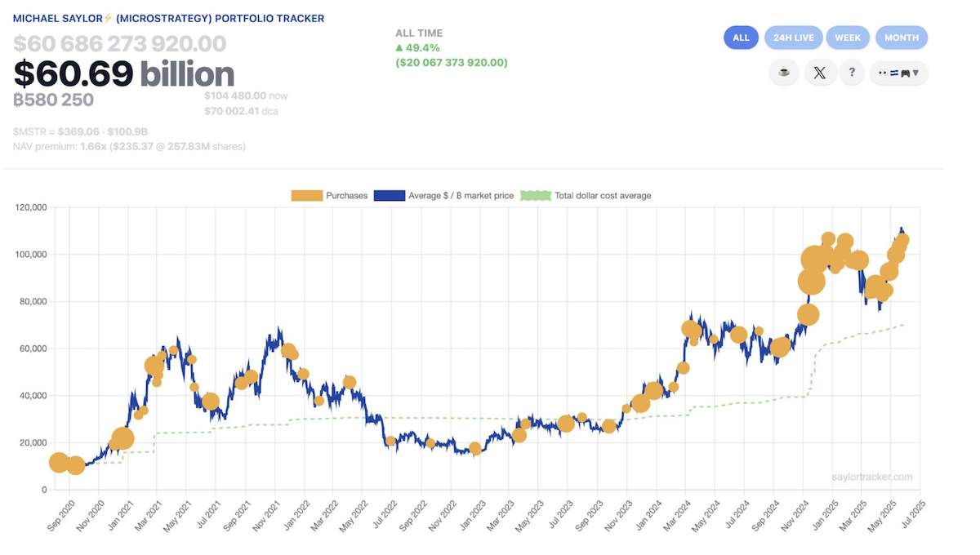Toggle the Purchases legend series
Image resolution: width=980 pixels, height=555 pixels.
point(329,196)
